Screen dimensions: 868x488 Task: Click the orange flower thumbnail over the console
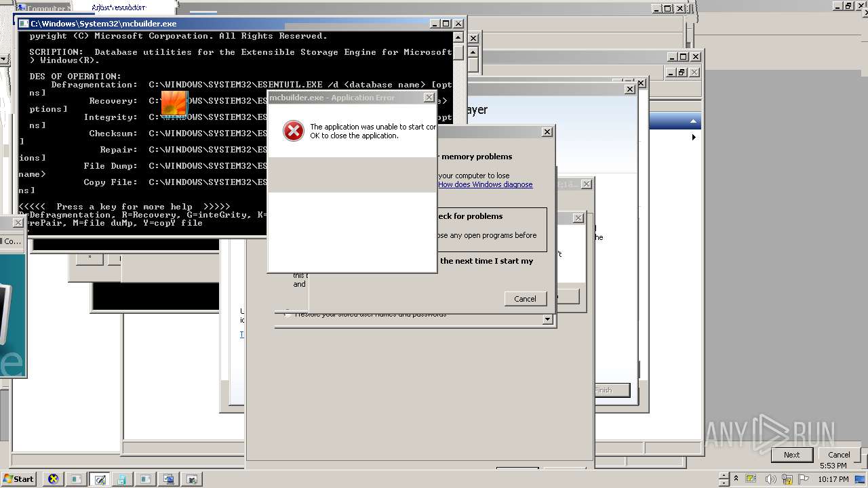[x=174, y=104]
